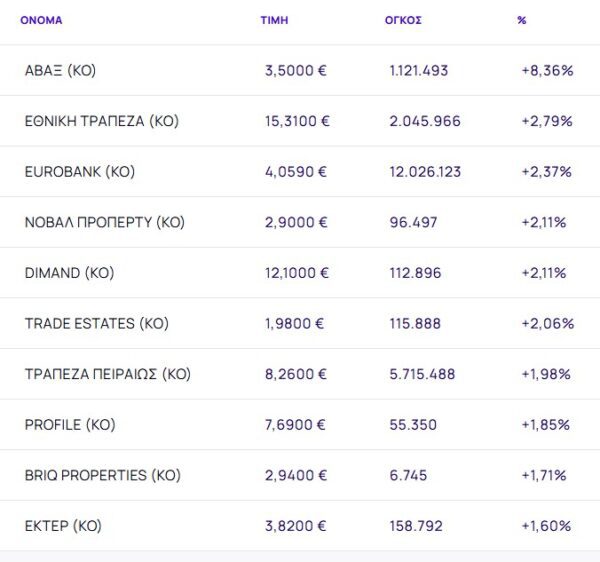Click ΤΡΑΠΕΖΑ ΠΕΙΡΑΙΩΣ volume 5.715.488

pos(422,374)
